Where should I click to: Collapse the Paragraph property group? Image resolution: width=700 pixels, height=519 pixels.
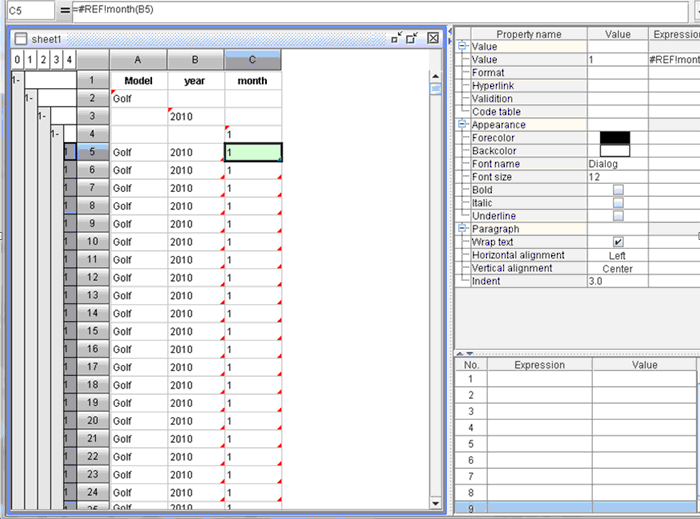point(462,229)
